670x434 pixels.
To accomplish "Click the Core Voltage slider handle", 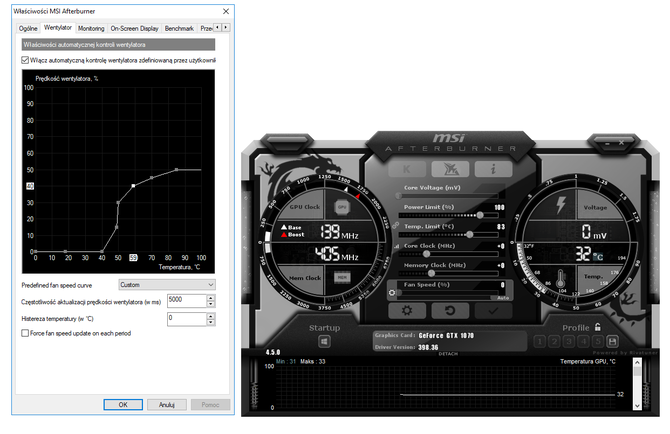I will pos(398,196).
